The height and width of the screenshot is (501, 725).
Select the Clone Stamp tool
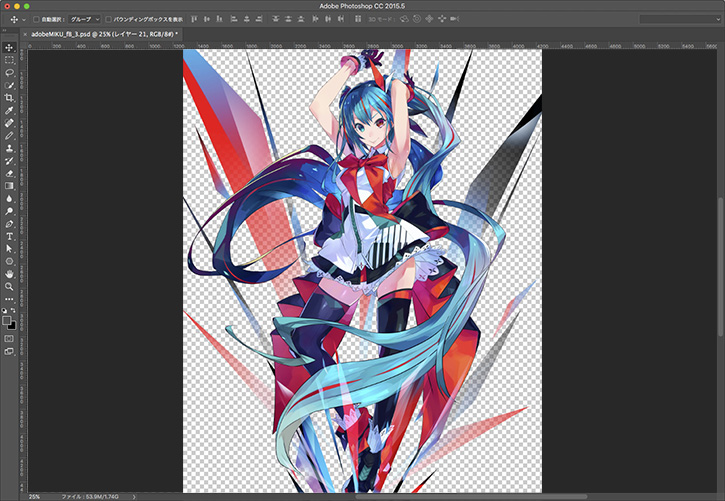click(9, 148)
